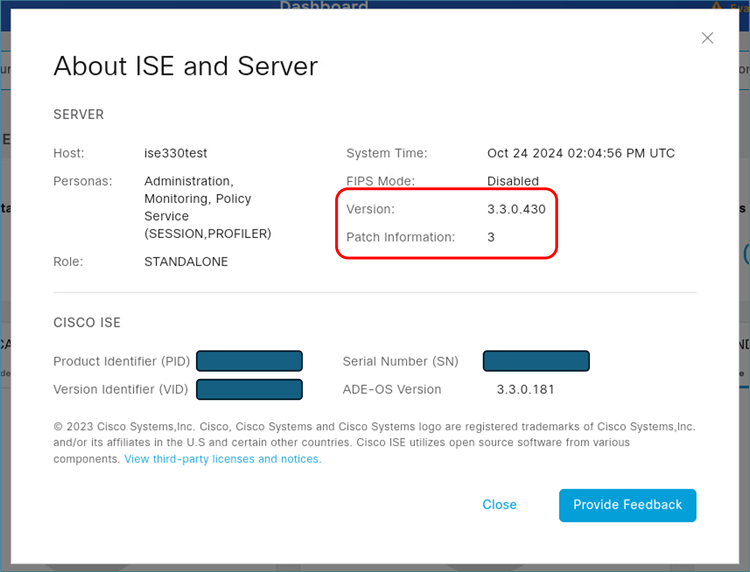Select Patch Information value 3
Screen dimensions: 750x572
pyautogui.click(x=491, y=237)
